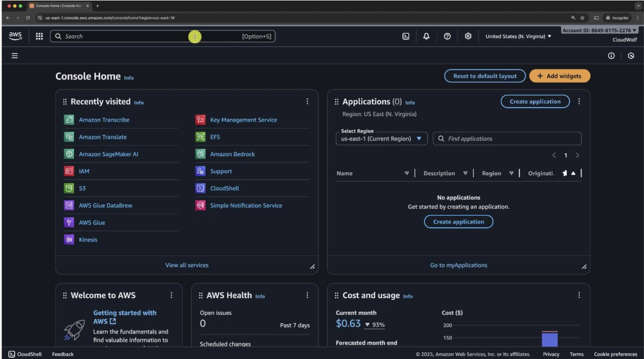
Task: Open the notifications bell
Action: point(426,36)
